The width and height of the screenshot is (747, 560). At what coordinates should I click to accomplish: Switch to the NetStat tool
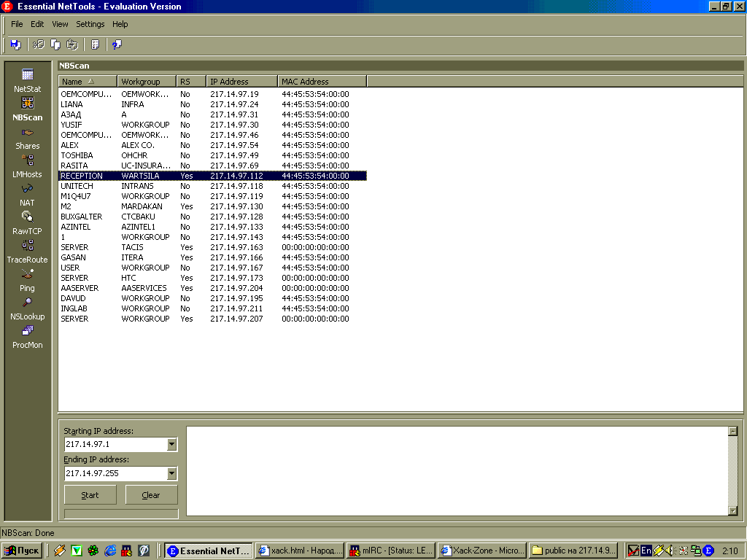pyautogui.click(x=28, y=80)
